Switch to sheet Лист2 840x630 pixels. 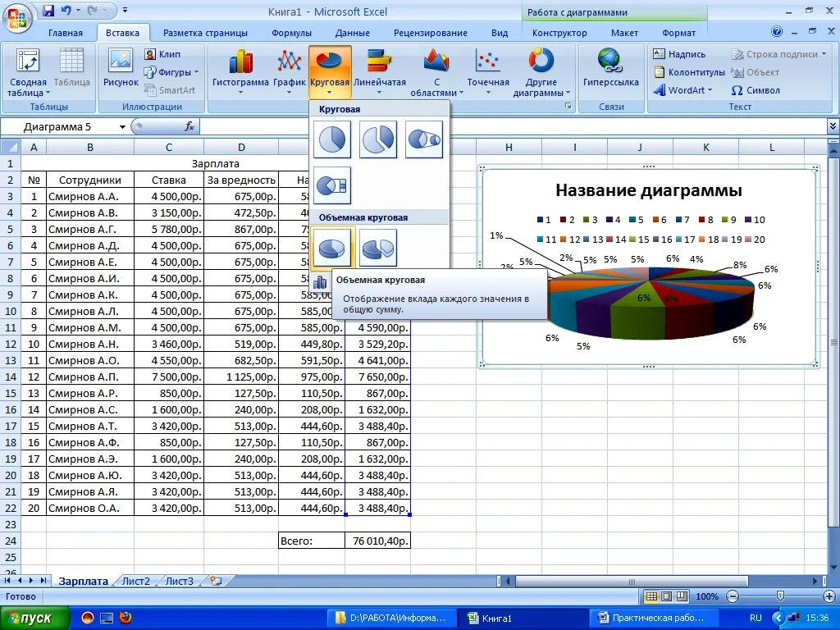click(x=136, y=581)
